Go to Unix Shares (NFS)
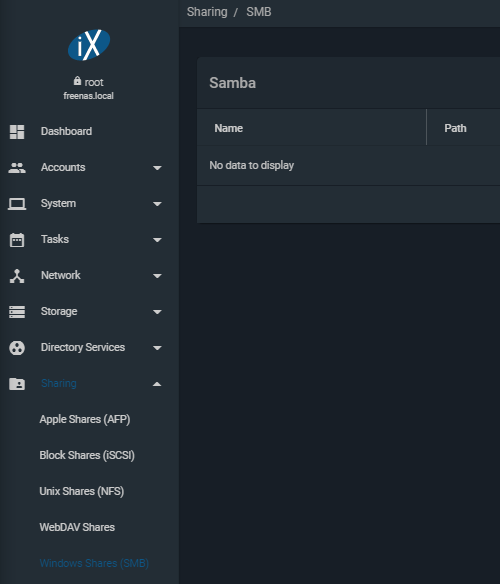The height and width of the screenshot is (584, 500). [82, 491]
